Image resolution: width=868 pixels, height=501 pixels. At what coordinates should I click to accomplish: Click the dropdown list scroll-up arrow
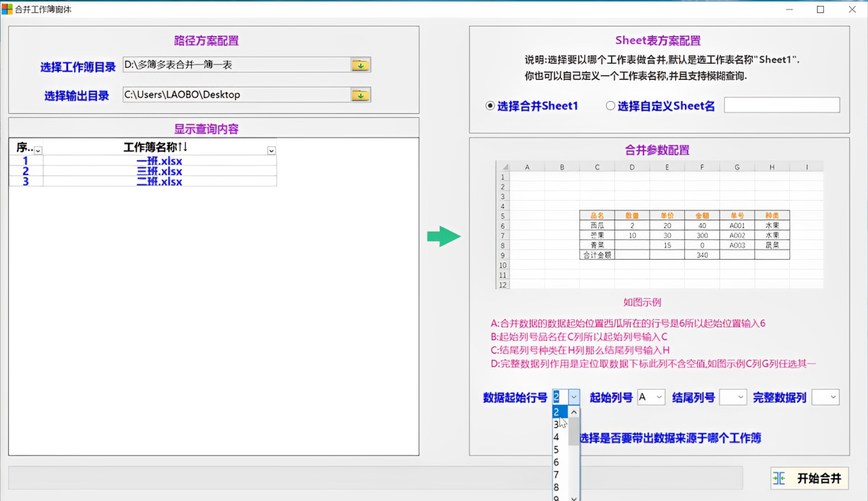point(574,412)
